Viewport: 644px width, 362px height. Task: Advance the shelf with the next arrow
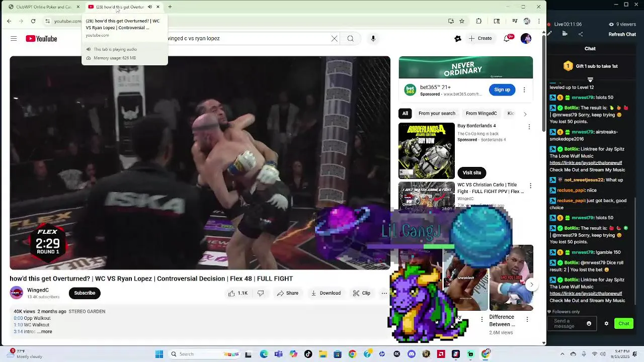tap(531, 285)
